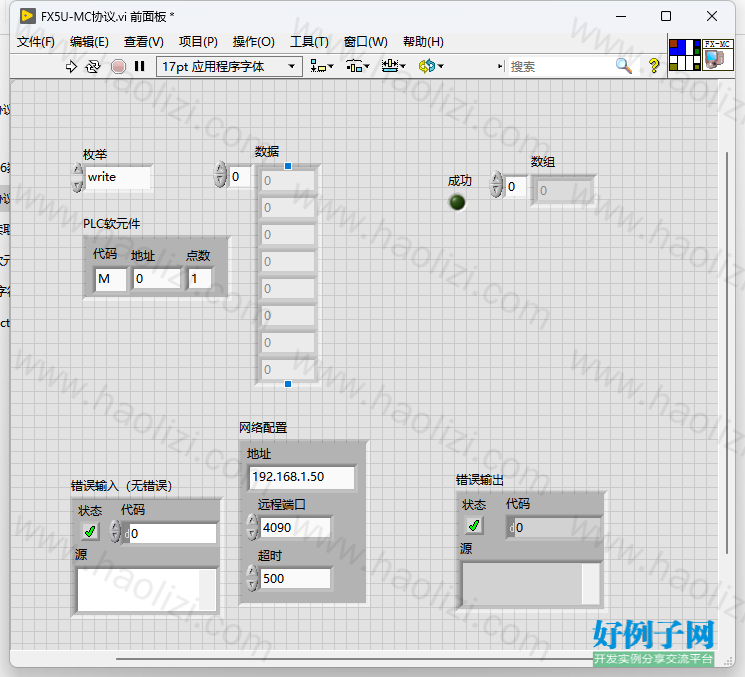Open the 查看(V) menu
This screenshot has width=745, height=677.
tap(143, 42)
